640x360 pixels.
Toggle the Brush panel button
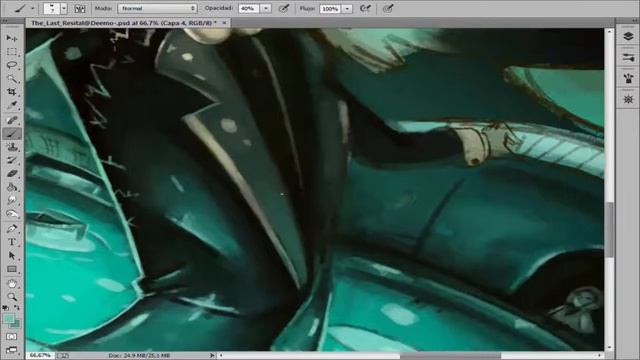coord(80,9)
